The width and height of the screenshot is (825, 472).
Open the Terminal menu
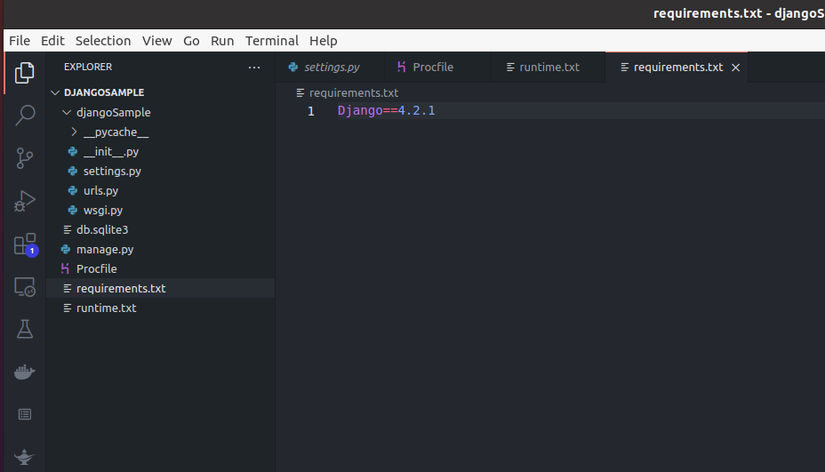pos(271,41)
